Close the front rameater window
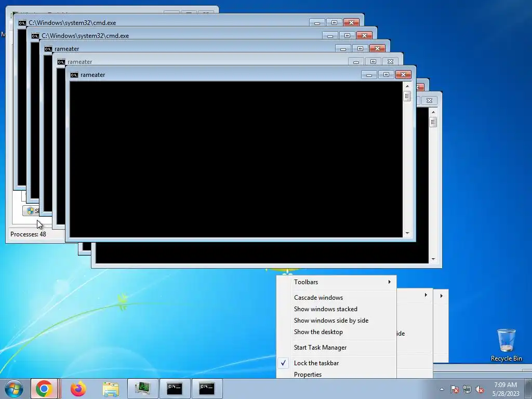The image size is (532, 399). 403,75
